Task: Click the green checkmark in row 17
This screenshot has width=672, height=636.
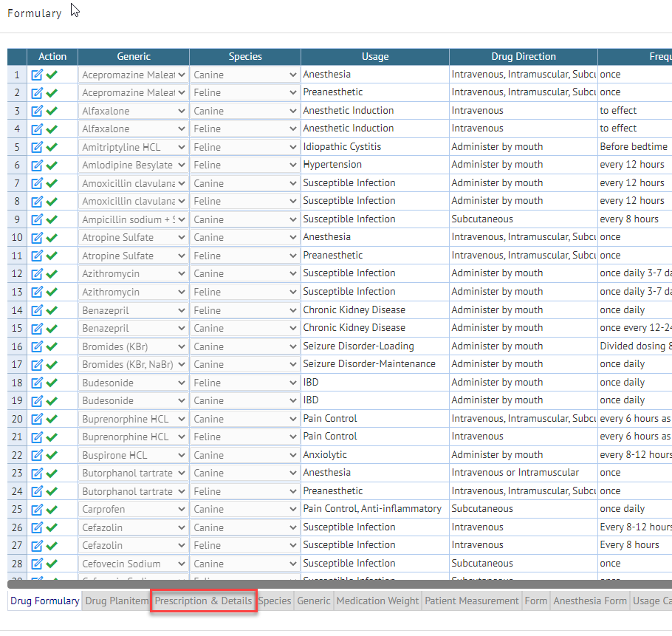Action: point(52,364)
